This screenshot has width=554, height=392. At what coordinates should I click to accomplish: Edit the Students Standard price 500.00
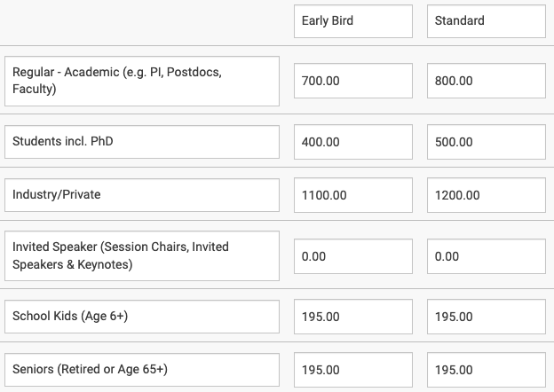[x=487, y=142]
